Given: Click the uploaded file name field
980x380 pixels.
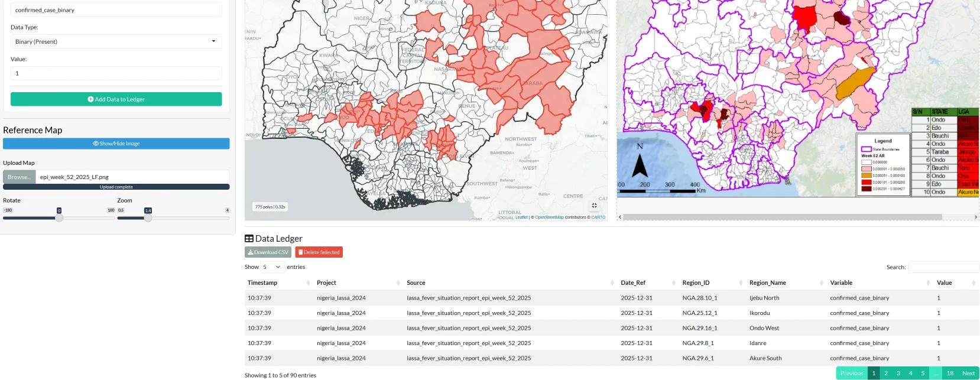Looking at the screenshot, I should point(132,177).
